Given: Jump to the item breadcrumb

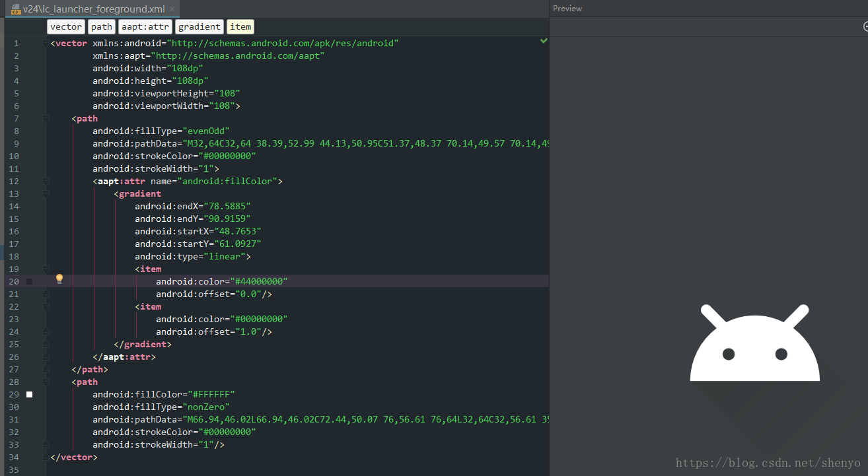Looking at the screenshot, I should [240, 26].
